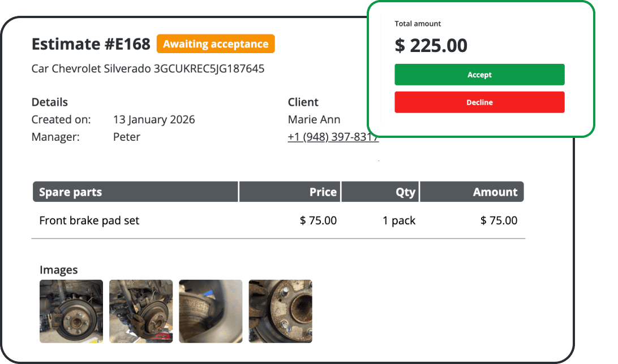Click the Front brake pad set row
The image size is (618, 364).
(89, 220)
